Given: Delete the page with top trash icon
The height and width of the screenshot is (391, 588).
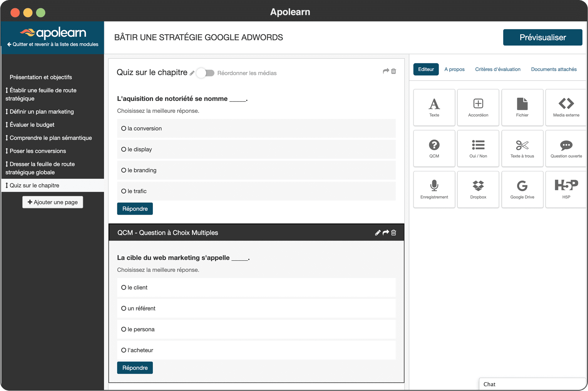Looking at the screenshot, I should (394, 71).
